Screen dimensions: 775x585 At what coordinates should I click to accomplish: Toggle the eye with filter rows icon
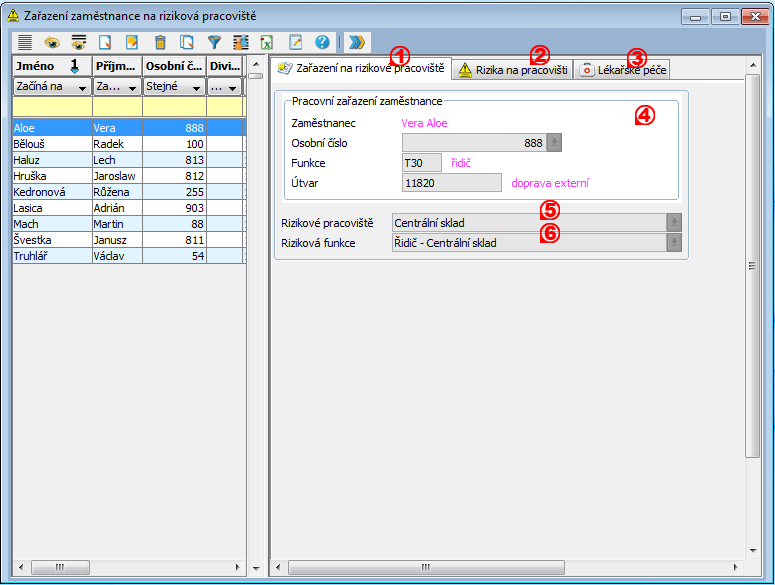click(x=79, y=43)
